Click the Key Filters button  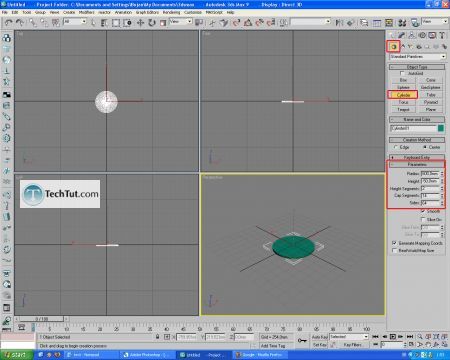(x=352, y=345)
